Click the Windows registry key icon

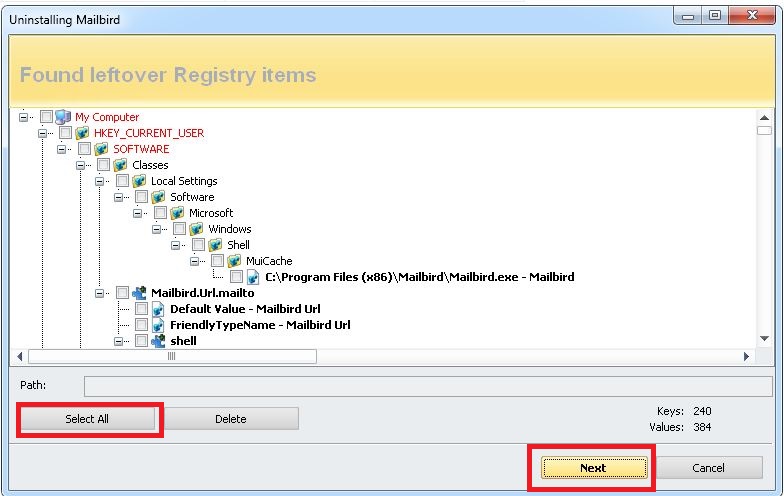coord(196,229)
